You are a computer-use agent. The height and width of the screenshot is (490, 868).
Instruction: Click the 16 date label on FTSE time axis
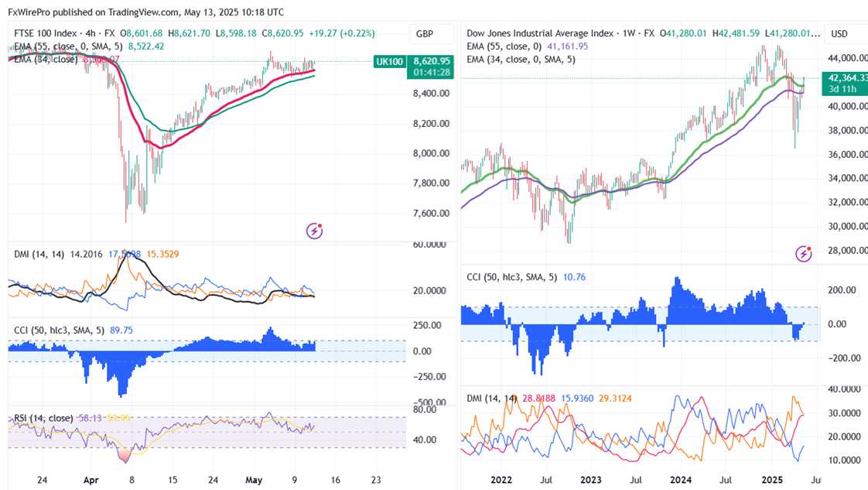(336, 480)
